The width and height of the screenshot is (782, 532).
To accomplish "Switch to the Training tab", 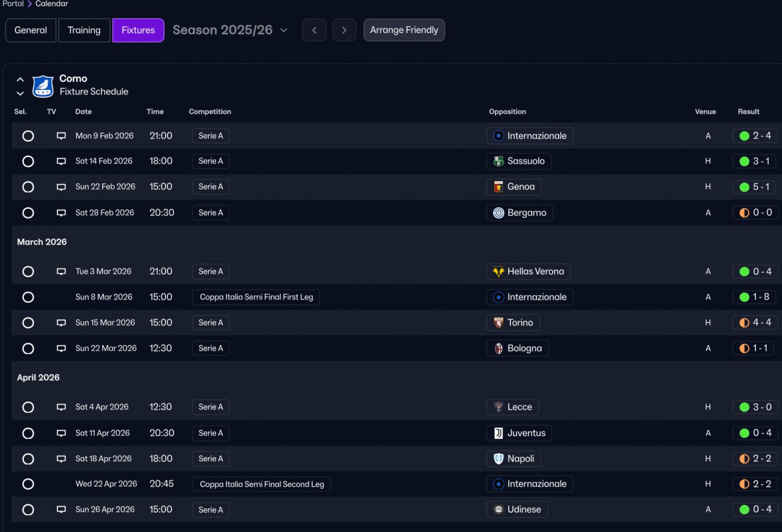I will click(84, 30).
